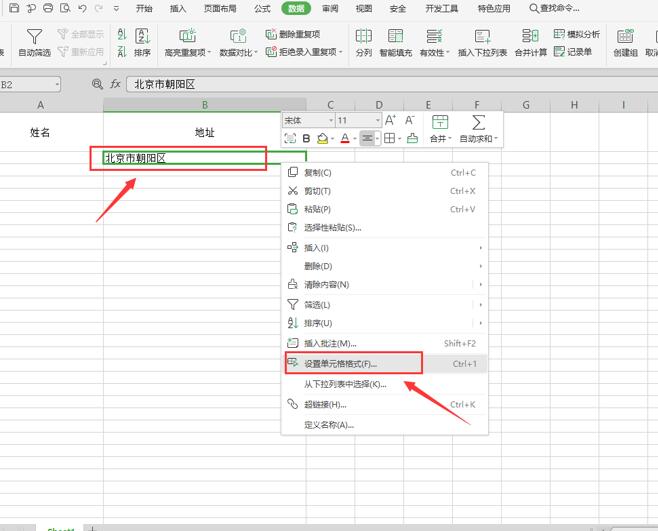Click the Print Preview icon
Screen dimensions: 658x531
click(65, 8)
